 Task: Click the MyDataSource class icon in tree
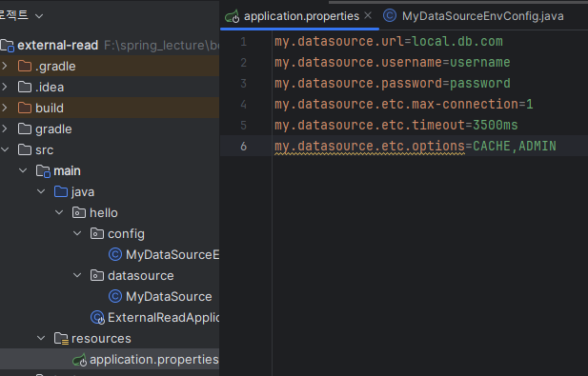[115, 296]
